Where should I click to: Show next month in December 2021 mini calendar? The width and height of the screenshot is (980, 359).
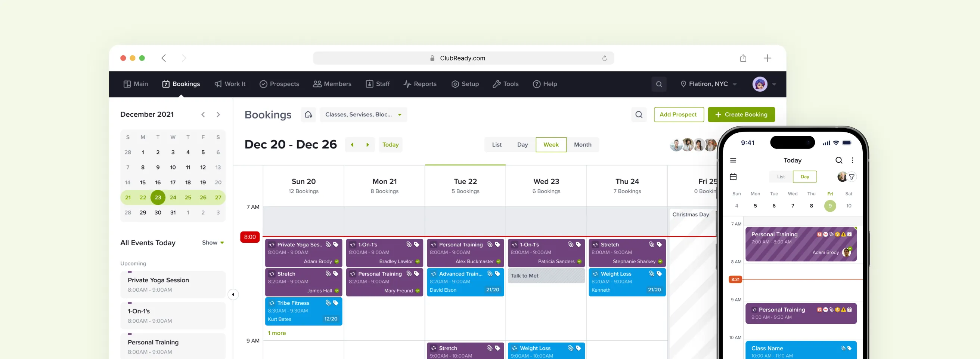[218, 115]
